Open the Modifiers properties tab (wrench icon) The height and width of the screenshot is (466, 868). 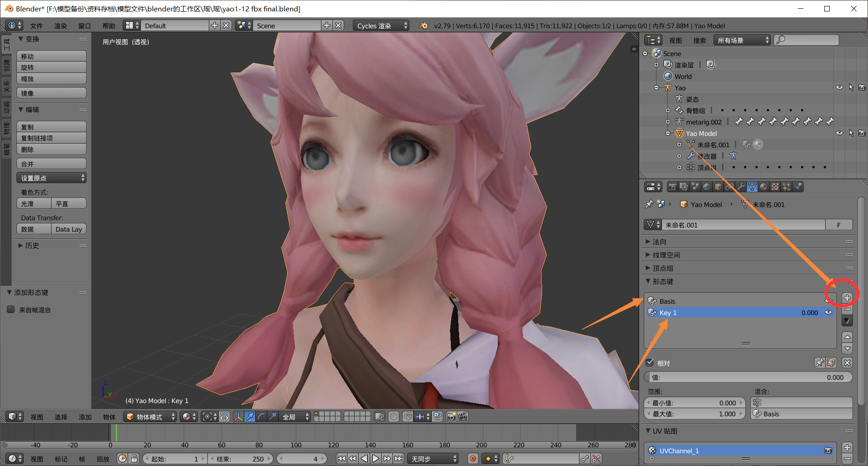pos(741,186)
